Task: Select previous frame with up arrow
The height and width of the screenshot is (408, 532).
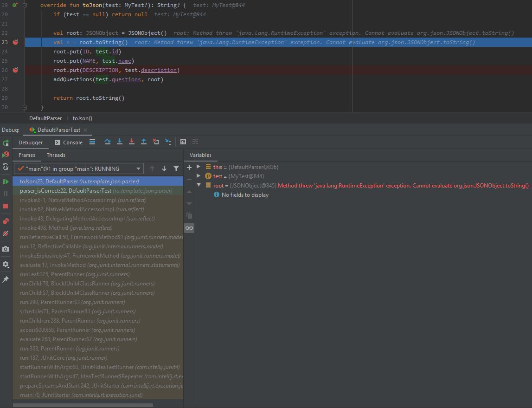Action: 152,168
